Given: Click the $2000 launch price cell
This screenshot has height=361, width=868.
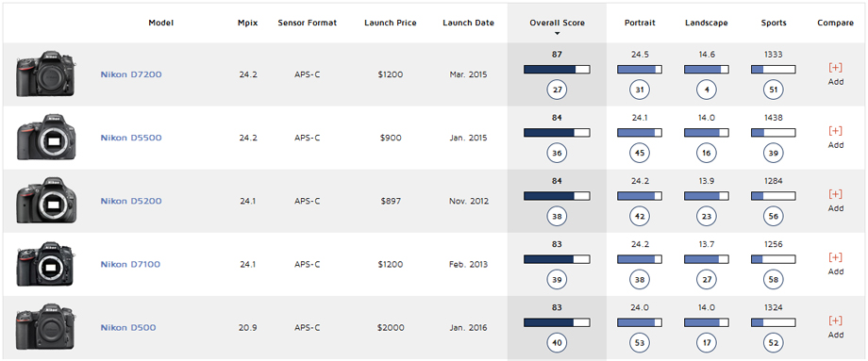Looking at the screenshot, I should click(391, 327).
